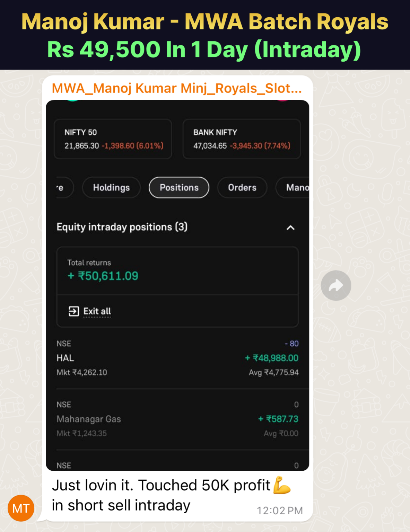The height and width of the screenshot is (532, 410).
Task: Open the Orders tab
Action: (242, 187)
